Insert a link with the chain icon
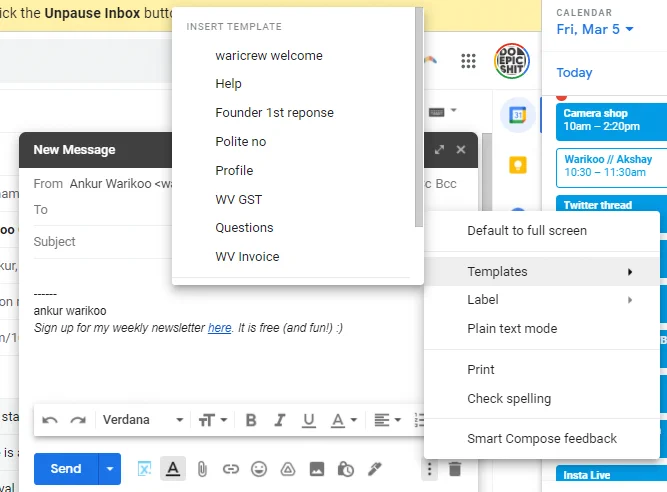The height and width of the screenshot is (492, 667). point(231,469)
